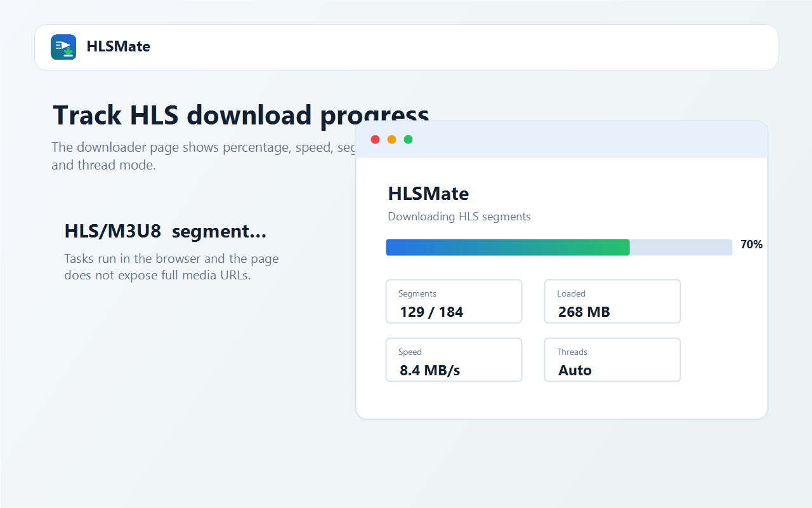Screen dimensions: 812x508
Task: Click the Tasks run in the browser description
Action: click(x=171, y=267)
